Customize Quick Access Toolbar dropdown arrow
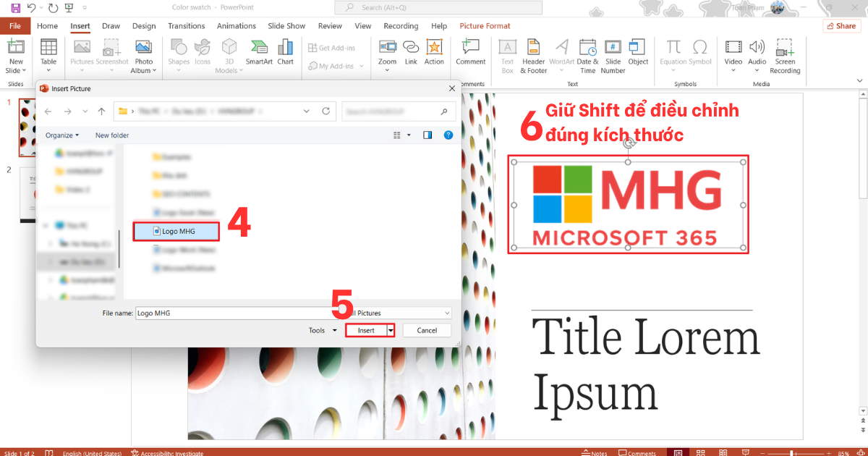This screenshot has height=456, width=868. 85,8
